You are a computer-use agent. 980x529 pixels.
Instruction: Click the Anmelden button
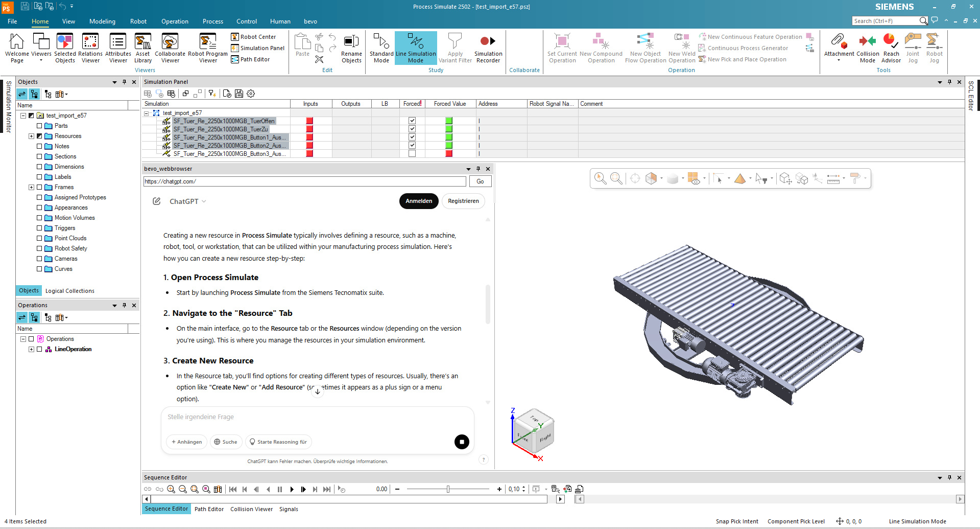[419, 201]
